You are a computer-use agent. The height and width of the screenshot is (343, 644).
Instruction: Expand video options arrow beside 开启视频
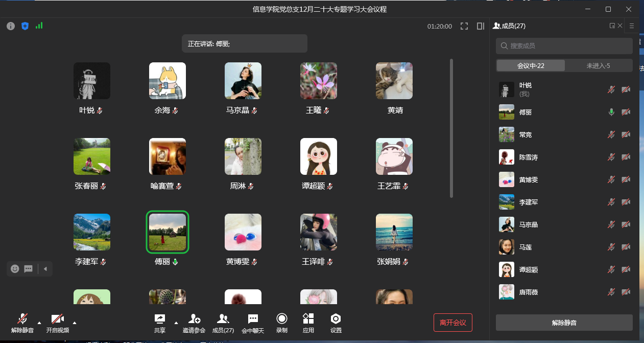pos(75,323)
